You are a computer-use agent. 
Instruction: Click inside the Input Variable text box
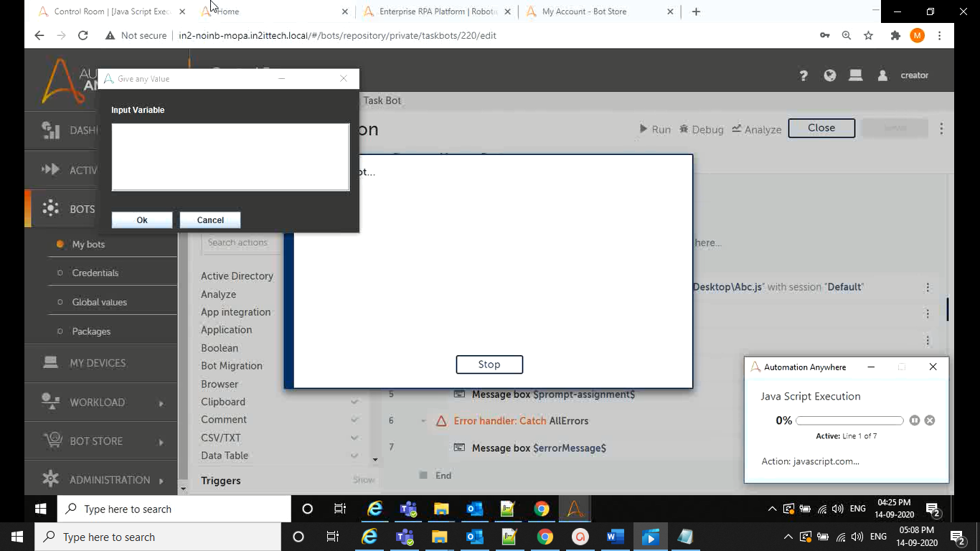[230, 157]
